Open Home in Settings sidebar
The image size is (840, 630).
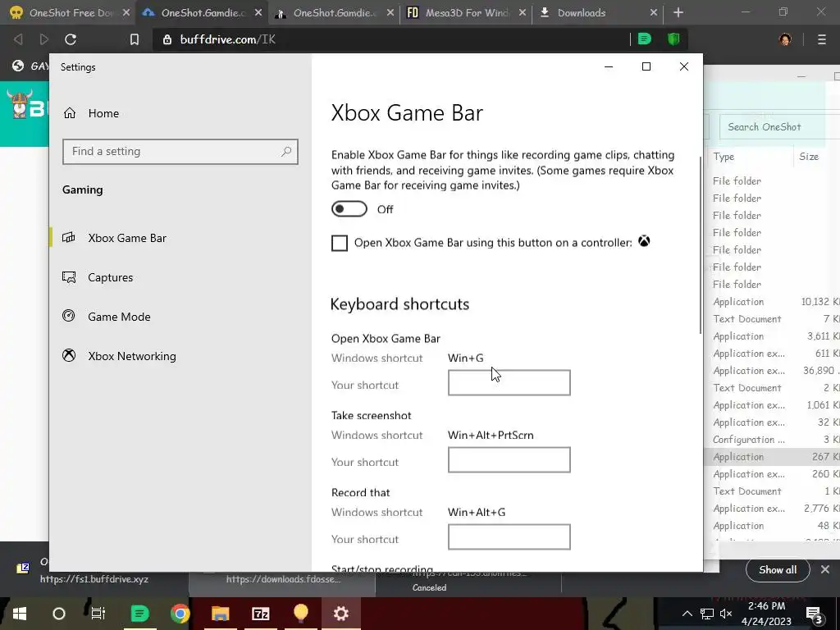pyautogui.click(x=103, y=113)
